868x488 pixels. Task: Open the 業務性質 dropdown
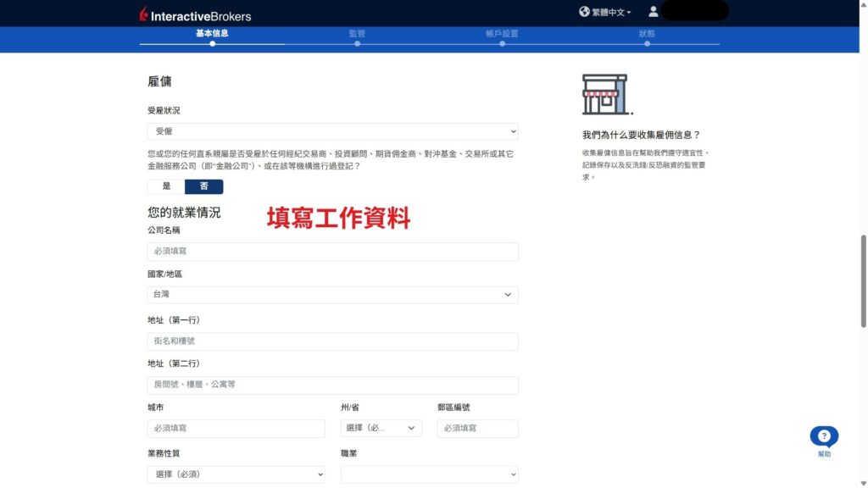[x=236, y=474]
